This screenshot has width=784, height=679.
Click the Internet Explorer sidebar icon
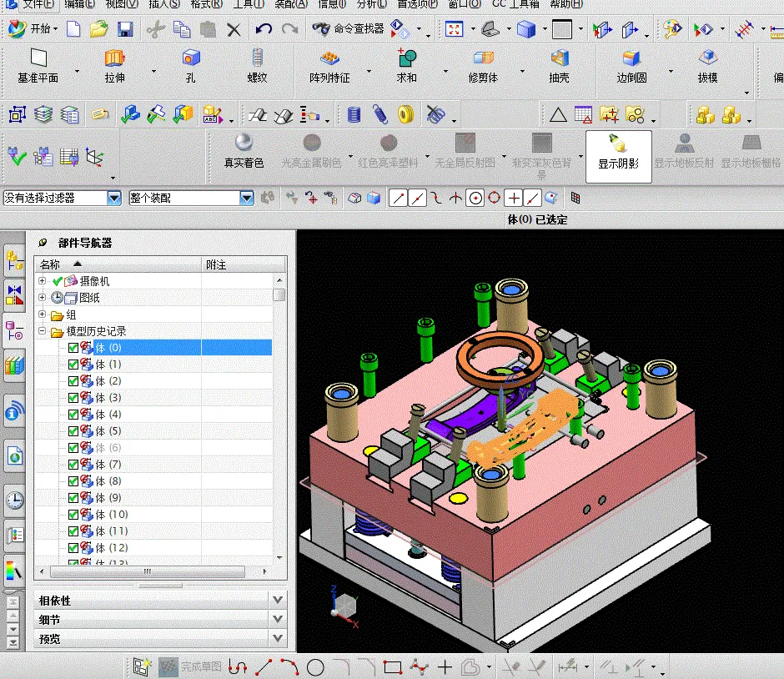click(15, 455)
